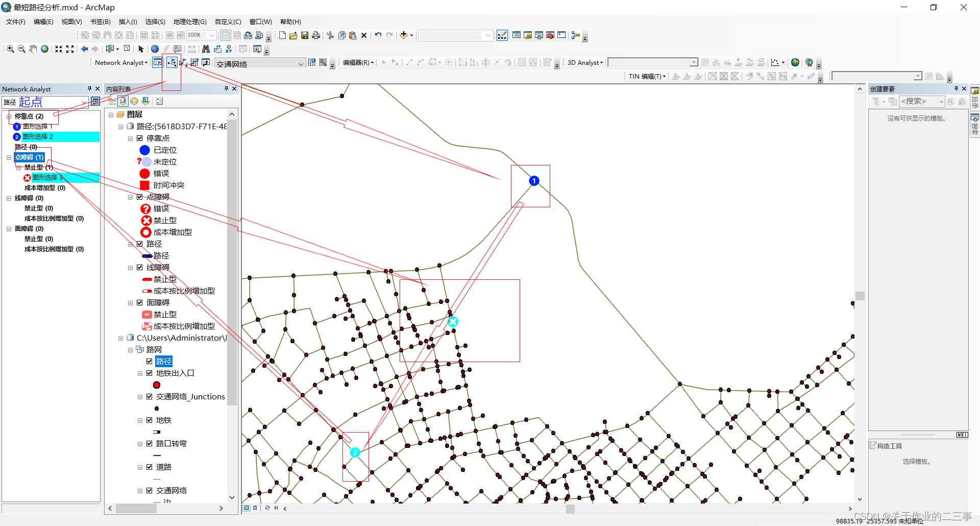Go back to previous extent arrow
The image size is (980, 526).
[84, 49]
